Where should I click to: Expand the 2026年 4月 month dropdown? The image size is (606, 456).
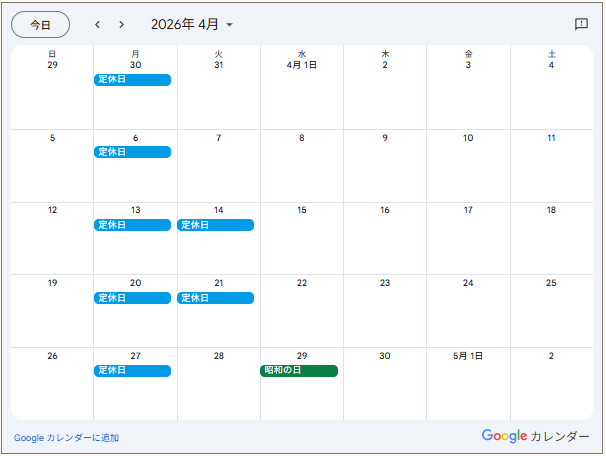(x=192, y=24)
